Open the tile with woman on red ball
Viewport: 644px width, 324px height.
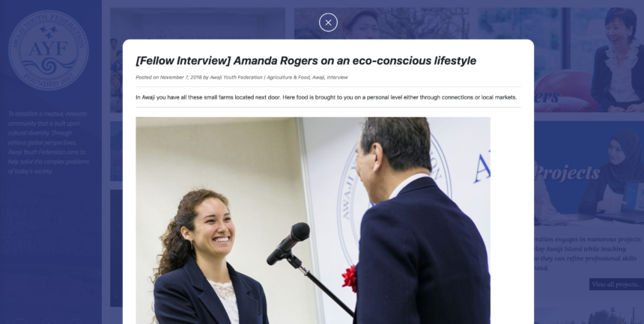[x=588, y=60]
